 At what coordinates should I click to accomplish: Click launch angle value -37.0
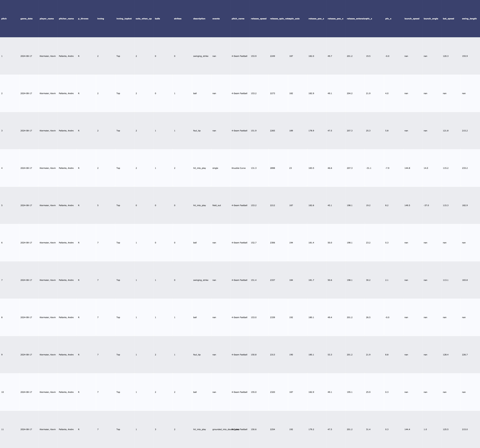(426, 206)
